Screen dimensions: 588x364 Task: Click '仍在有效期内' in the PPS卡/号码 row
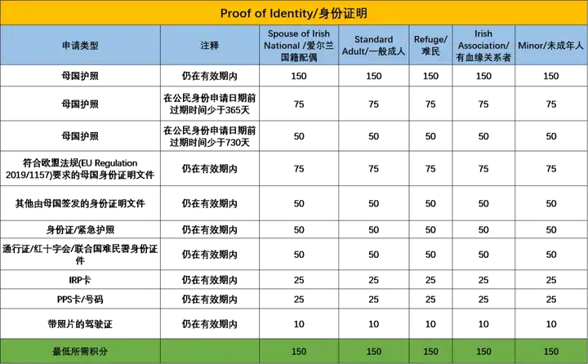(210, 300)
